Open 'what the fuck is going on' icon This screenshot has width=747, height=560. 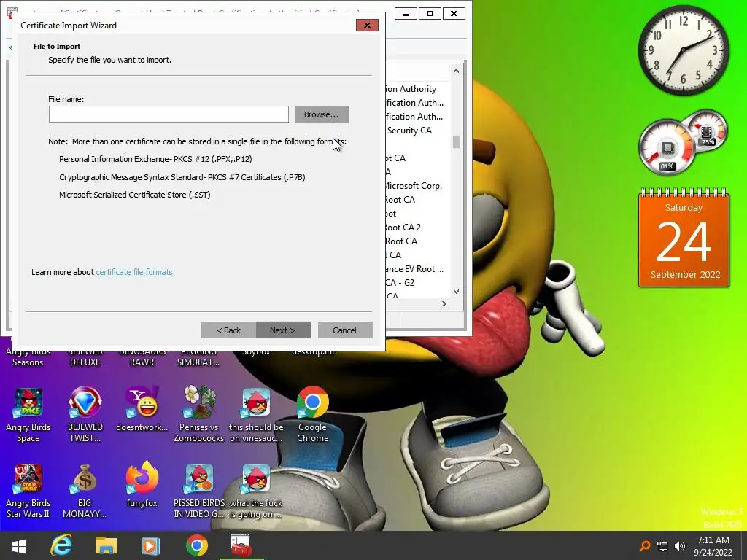pyautogui.click(x=256, y=491)
